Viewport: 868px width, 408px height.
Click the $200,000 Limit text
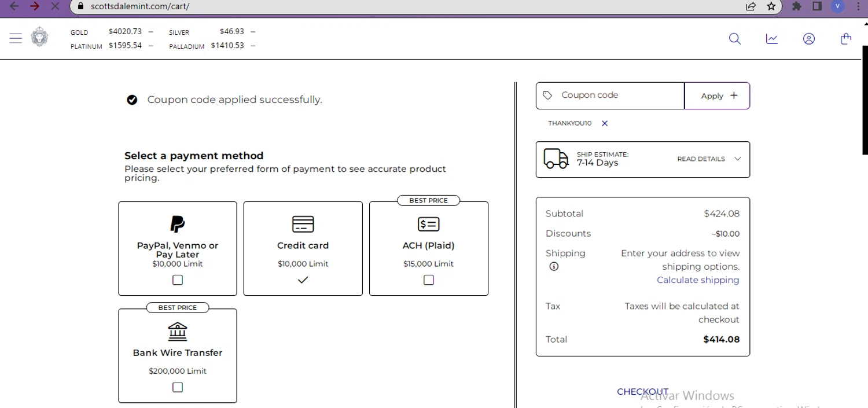[178, 371]
